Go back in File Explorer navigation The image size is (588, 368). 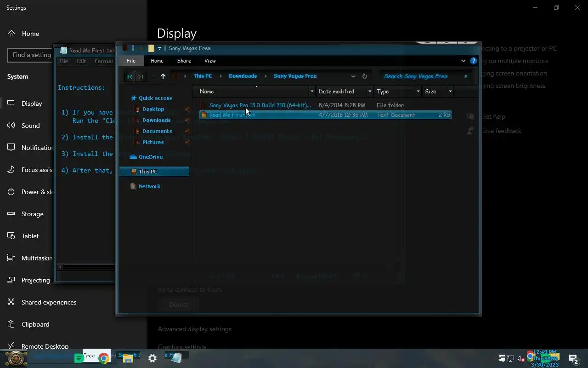(x=130, y=76)
